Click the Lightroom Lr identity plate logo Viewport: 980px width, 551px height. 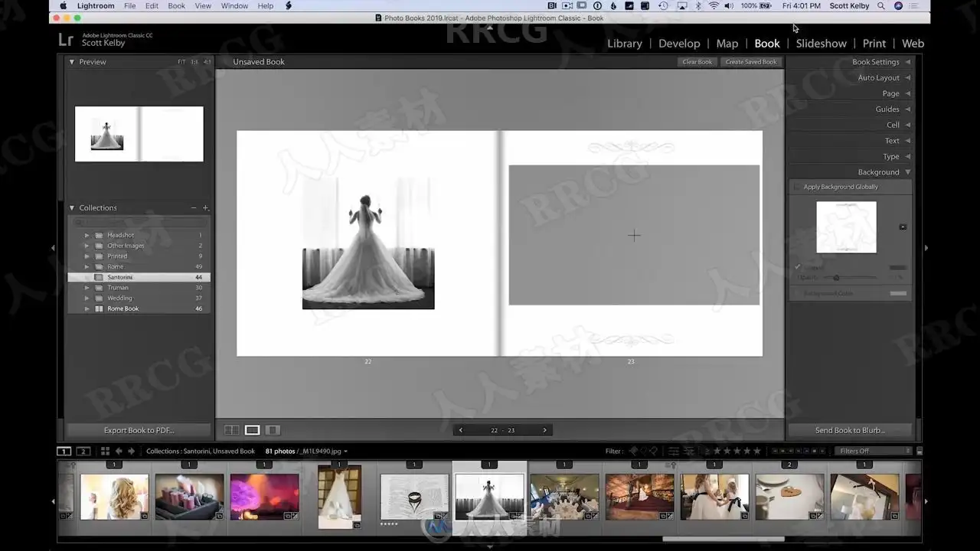click(x=66, y=39)
